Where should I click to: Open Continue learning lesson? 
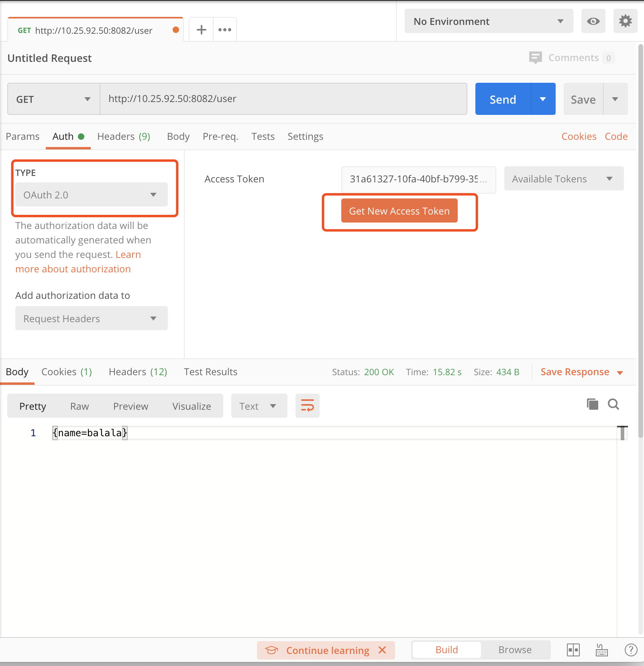328,650
